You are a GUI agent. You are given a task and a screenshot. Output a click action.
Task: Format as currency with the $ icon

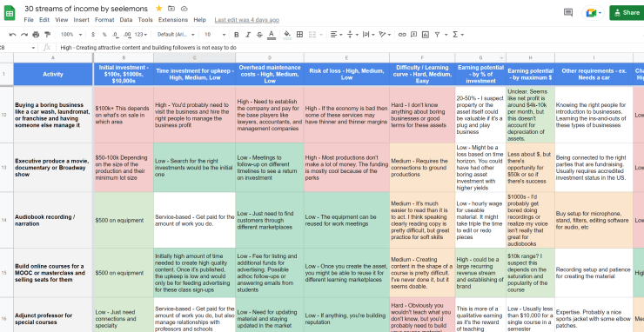[93, 35]
